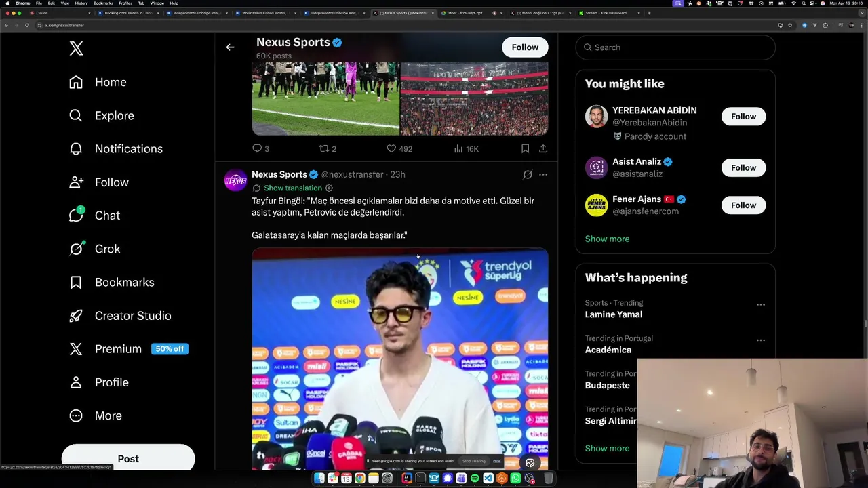Open the Lamine Yamal trend
868x488 pixels.
pos(614,314)
